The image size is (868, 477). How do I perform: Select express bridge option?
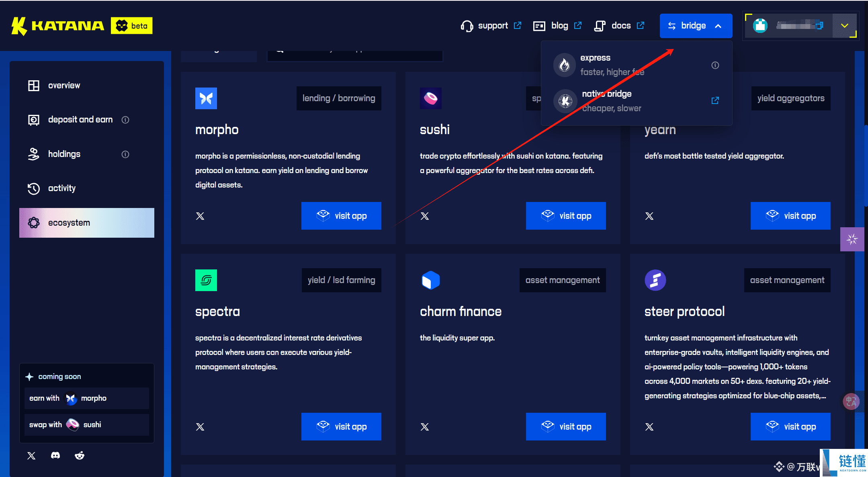(612, 65)
